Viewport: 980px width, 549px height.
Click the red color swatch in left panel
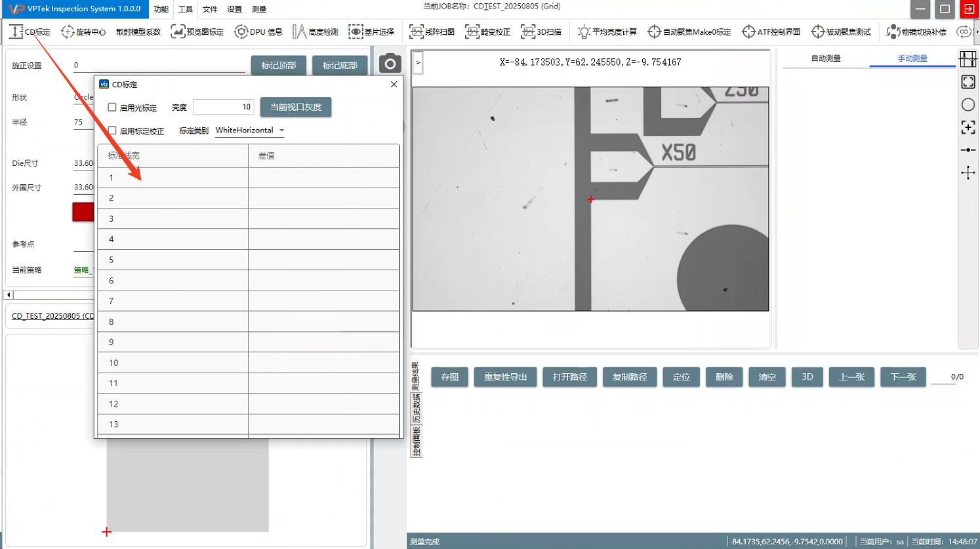pyautogui.click(x=83, y=212)
